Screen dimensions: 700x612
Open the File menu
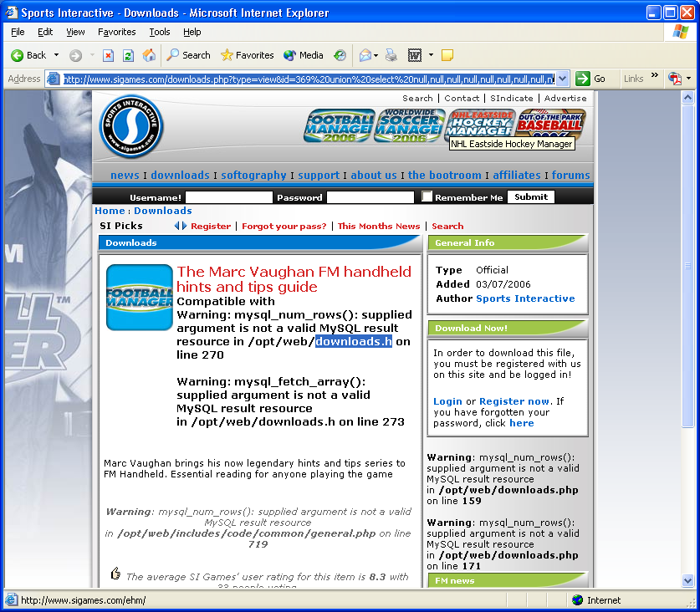[x=18, y=32]
